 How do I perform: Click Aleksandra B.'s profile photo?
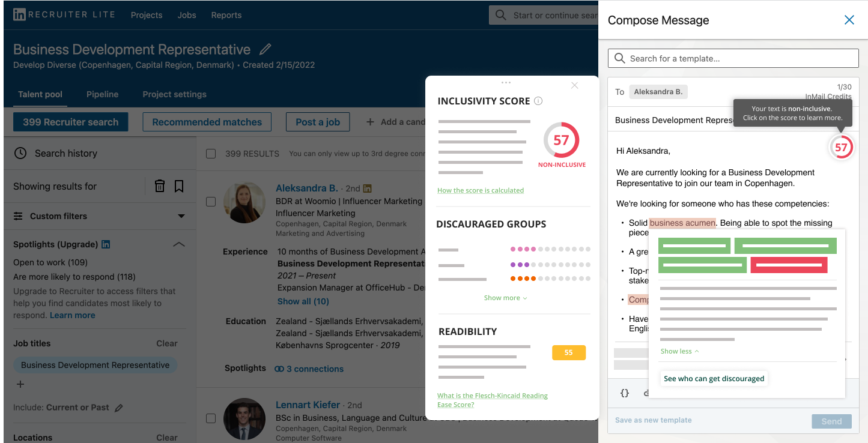(244, 203)
